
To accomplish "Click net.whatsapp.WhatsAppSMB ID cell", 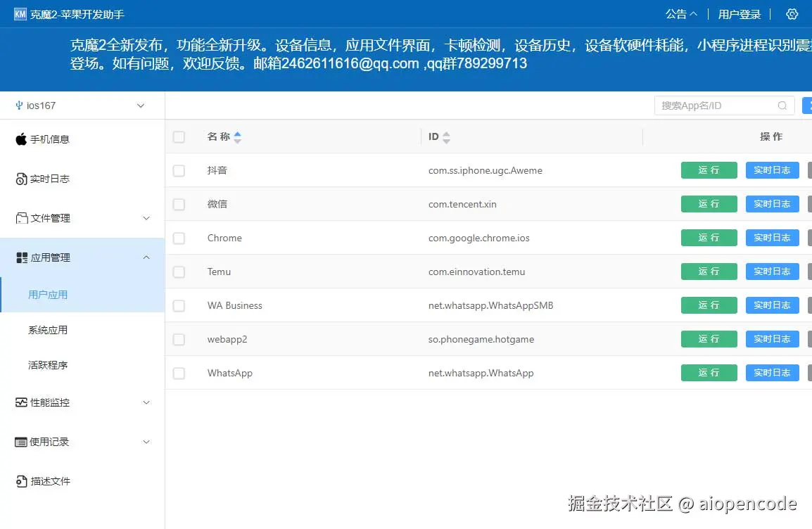I will (x=491, y=305).
